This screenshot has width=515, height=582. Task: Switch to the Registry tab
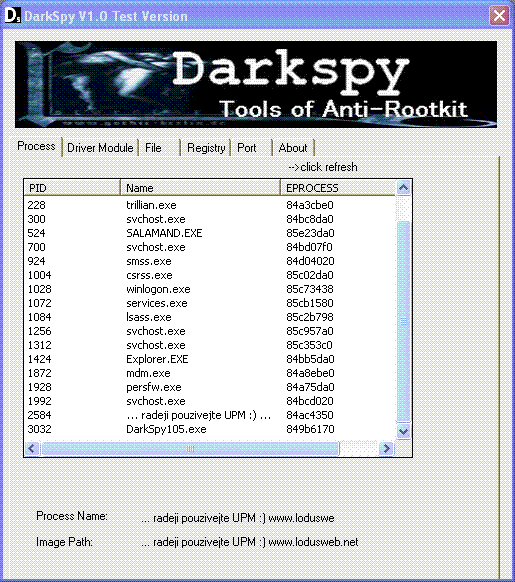pyautogui.click(x=206, y=148)
